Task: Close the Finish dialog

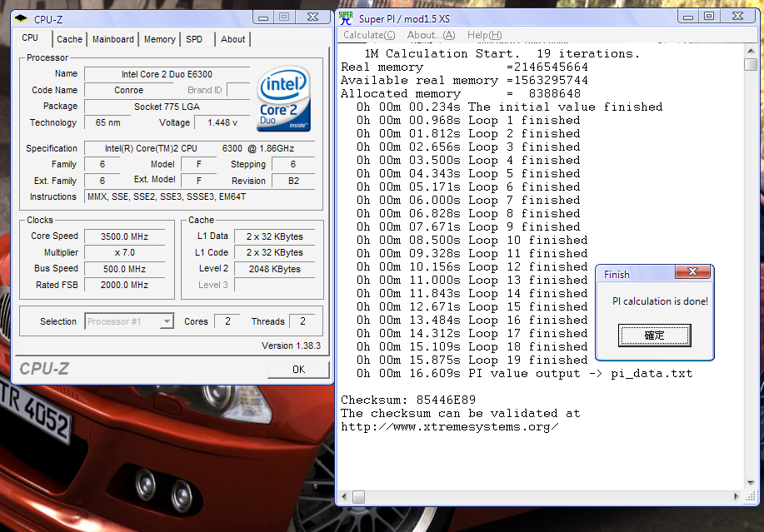Action: coord(692,271)
